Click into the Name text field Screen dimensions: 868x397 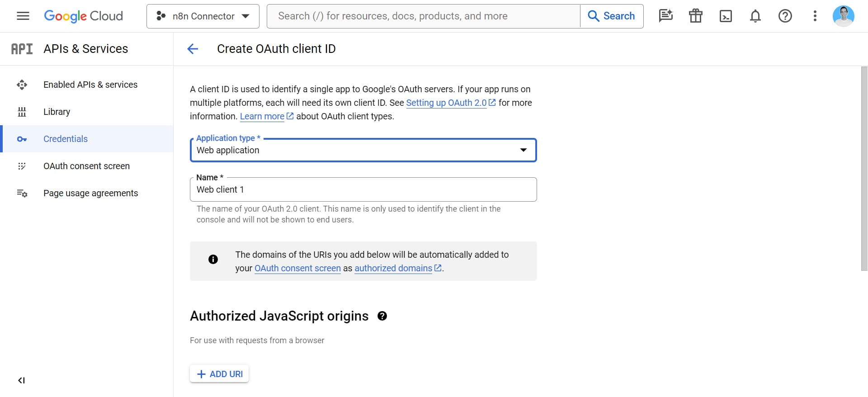pos(363,189)
